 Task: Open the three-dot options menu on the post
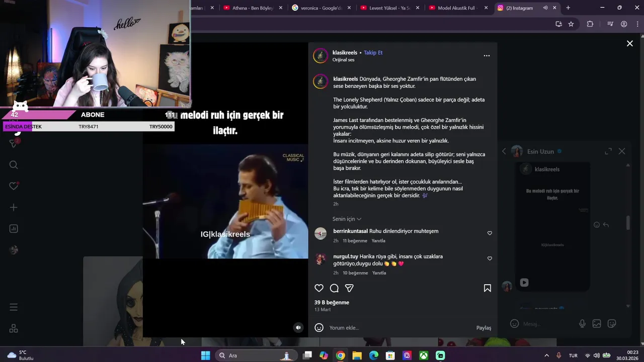pyautogui.click(x=487, y=56)
